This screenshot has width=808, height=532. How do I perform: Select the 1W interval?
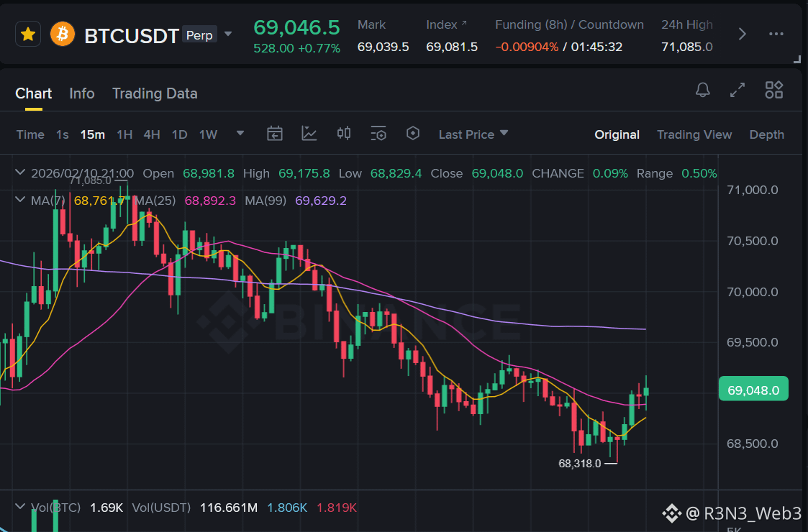click(x=208, y=134)
